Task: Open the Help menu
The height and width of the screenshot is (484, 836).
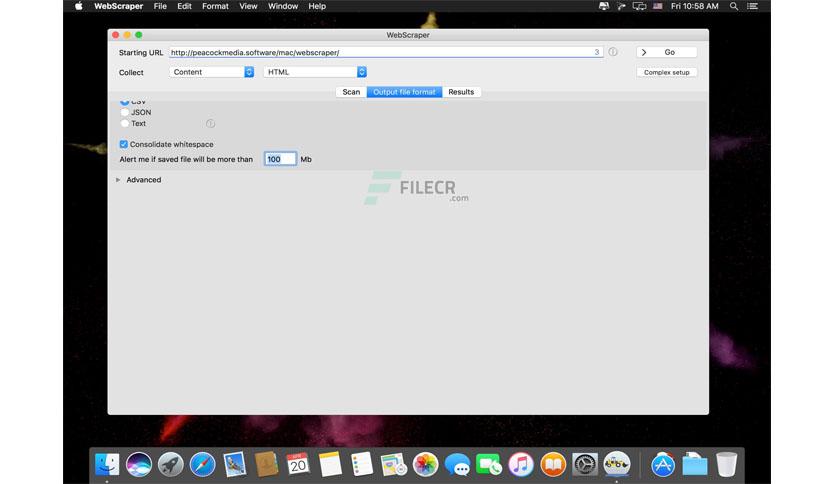Action: tap(317, 6)
